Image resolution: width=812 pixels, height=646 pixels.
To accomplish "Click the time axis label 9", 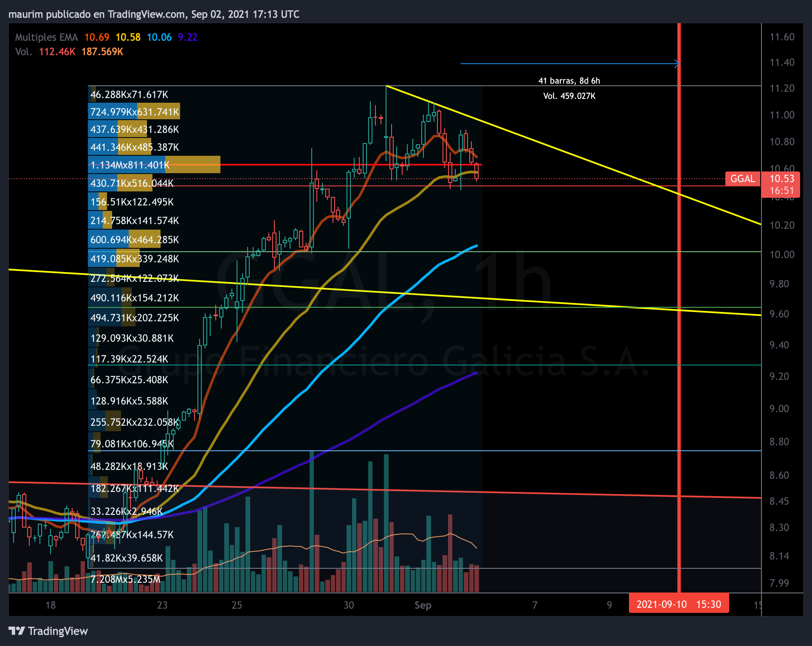I will (609, 605).
